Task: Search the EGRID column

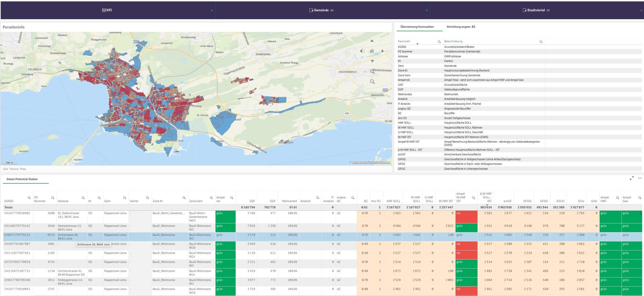Action: pyautogui.click(x=29, y=198)
